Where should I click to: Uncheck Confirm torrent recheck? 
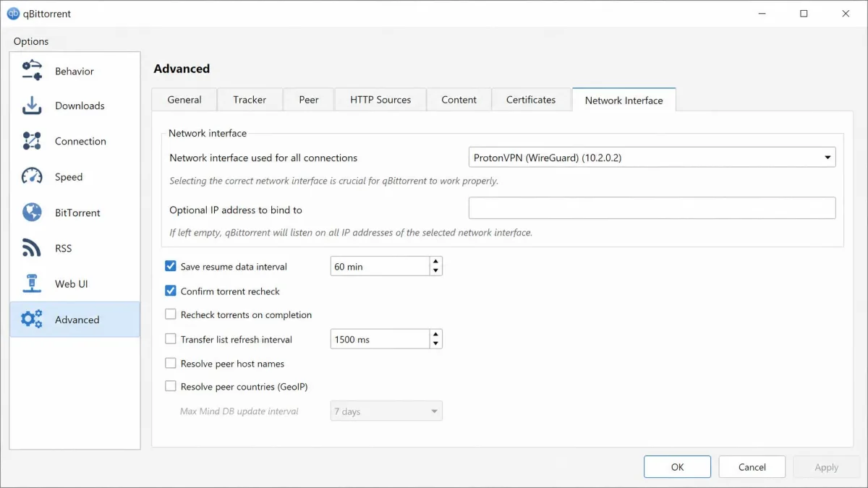click(x=171, y=291)
